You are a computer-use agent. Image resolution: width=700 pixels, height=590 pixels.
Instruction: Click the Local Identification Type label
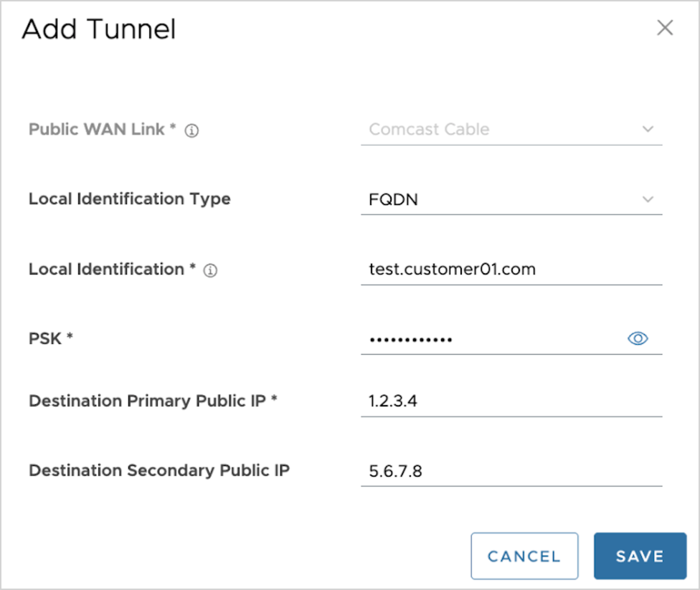pos(129,199)
